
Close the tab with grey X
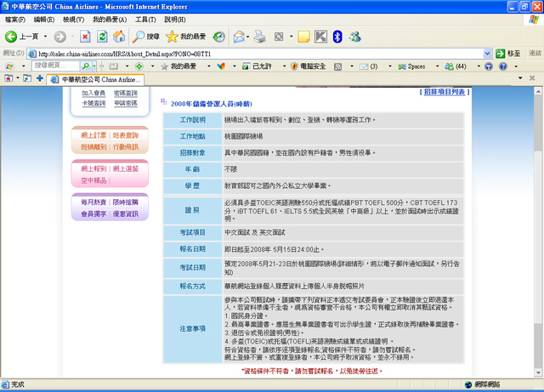click(x=532, y=78)
